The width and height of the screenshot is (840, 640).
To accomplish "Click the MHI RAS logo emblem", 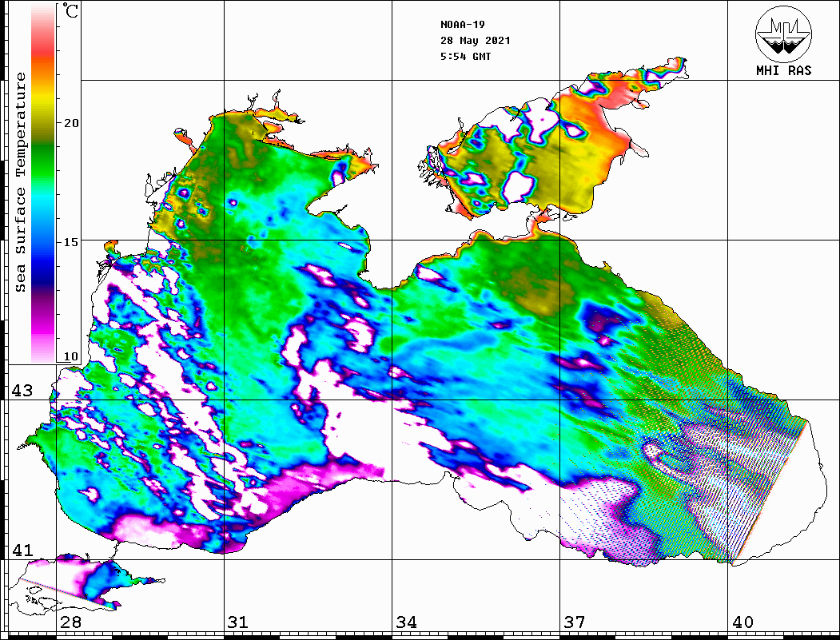I will click(784, 34).
